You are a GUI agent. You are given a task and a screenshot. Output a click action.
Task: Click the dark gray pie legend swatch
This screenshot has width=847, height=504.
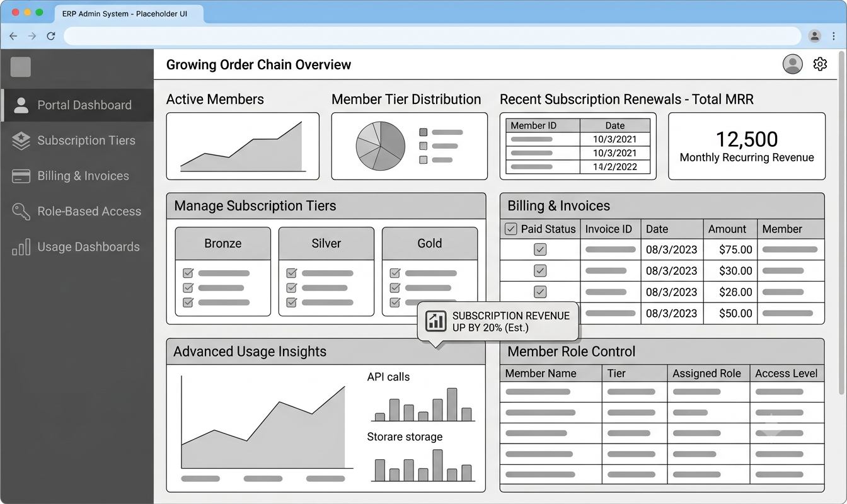point(423,132)
